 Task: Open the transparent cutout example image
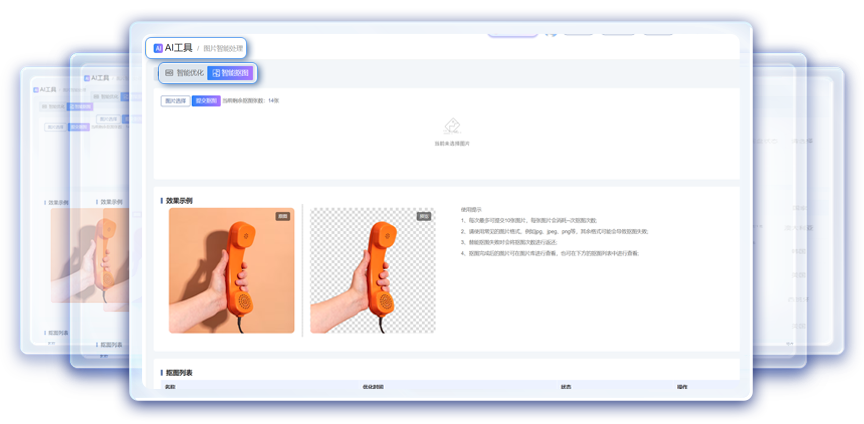click(x=372, y=270)
